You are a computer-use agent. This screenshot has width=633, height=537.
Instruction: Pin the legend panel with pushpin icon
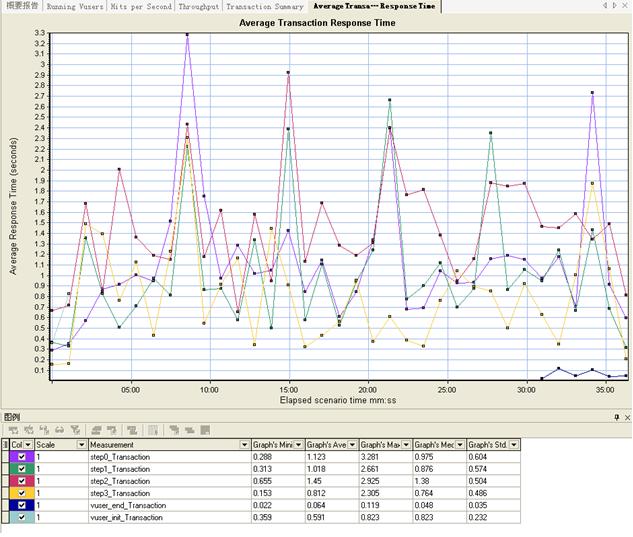pos(617,416)
